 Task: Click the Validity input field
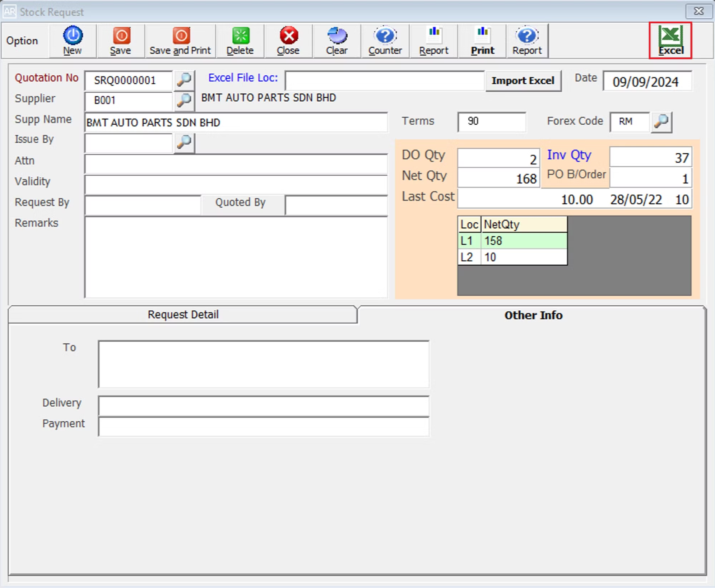click(236, 185)
